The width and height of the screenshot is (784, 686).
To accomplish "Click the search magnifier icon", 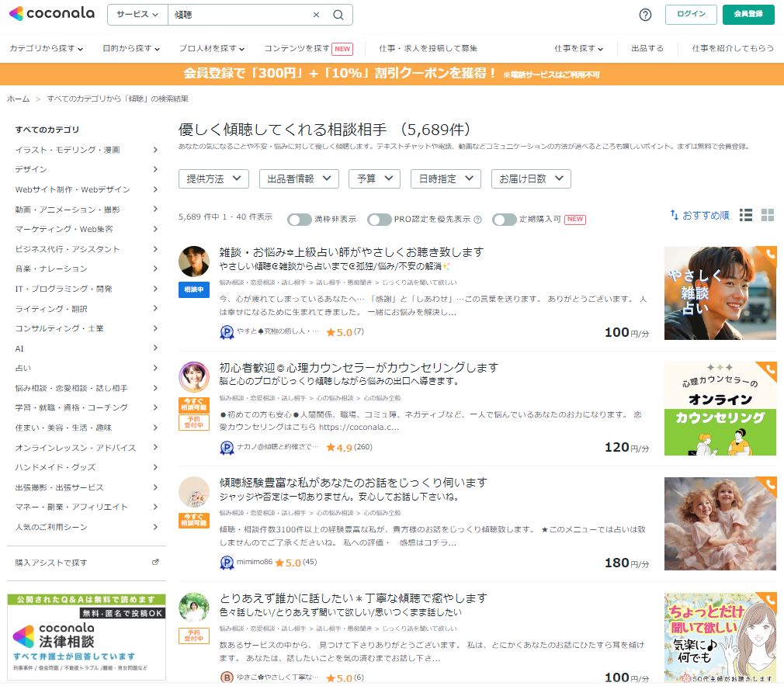I will pos(338,15).
